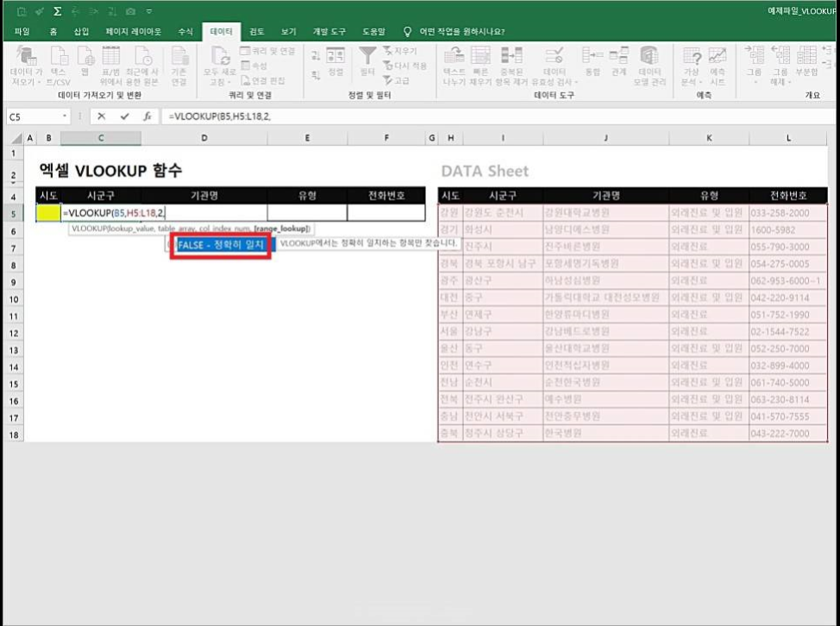The width and height of the screenshot is (840, 626).
Task: Confirm formula with the check mark button
Action: click(124, 116)
